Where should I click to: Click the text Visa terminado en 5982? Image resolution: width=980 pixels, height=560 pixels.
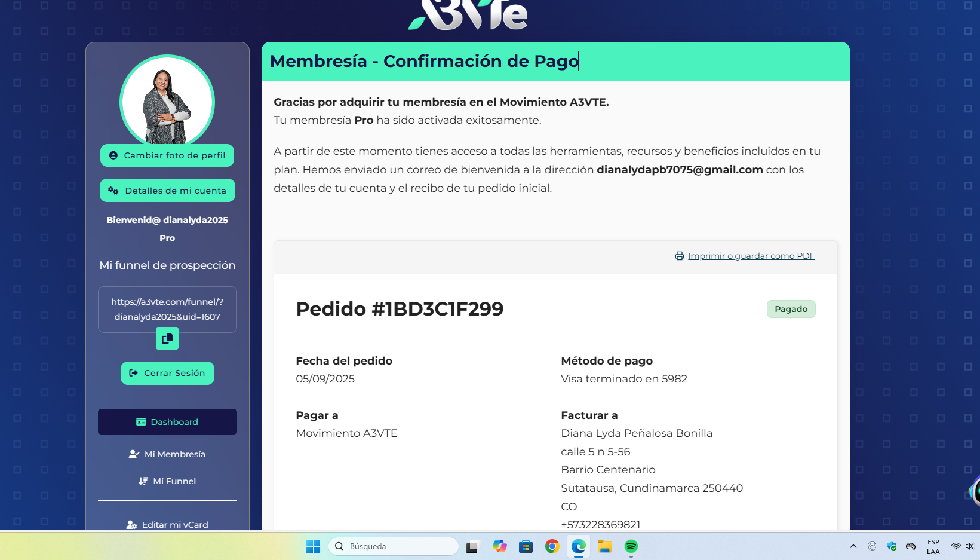click(624, 379)
